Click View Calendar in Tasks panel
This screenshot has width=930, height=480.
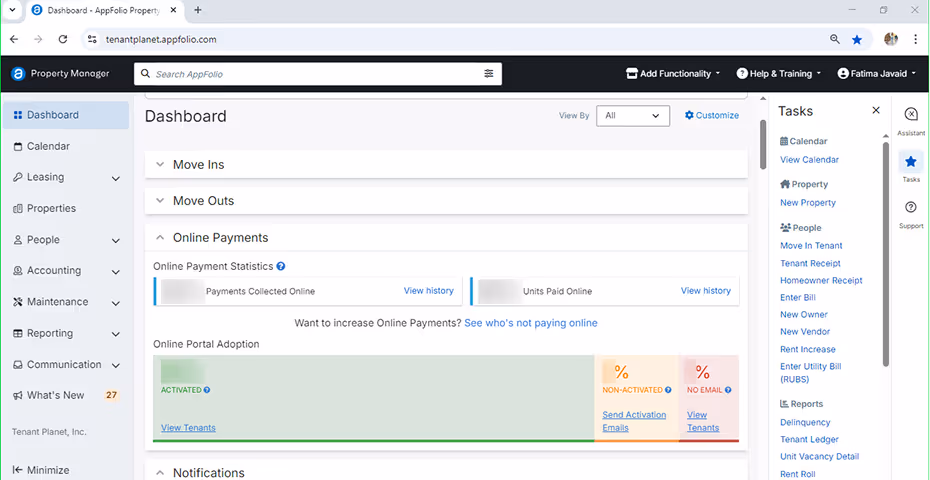click(x=810, y=160)
